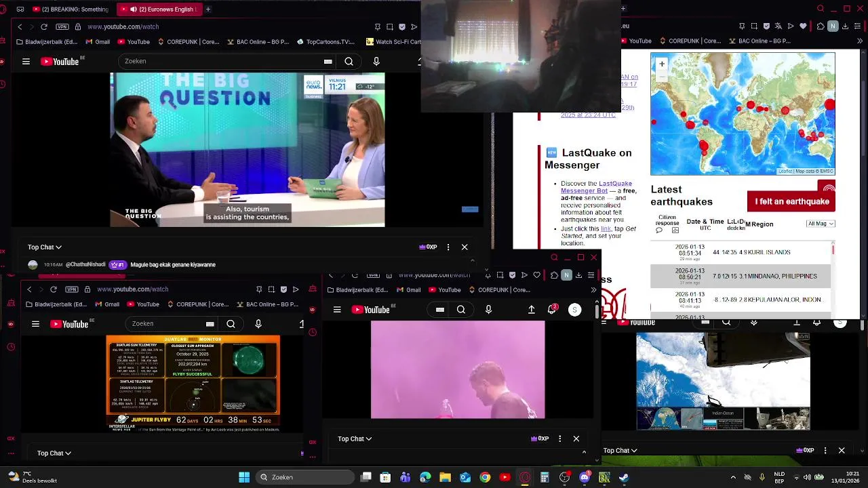Open the LastQuake Messenger Bot link
Viewport: 868px width, 488px height.
click(596, 187)
